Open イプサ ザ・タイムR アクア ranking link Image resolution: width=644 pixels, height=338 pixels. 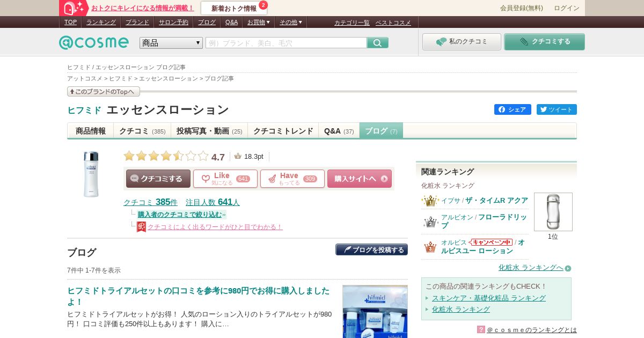(x=485, y=200)
